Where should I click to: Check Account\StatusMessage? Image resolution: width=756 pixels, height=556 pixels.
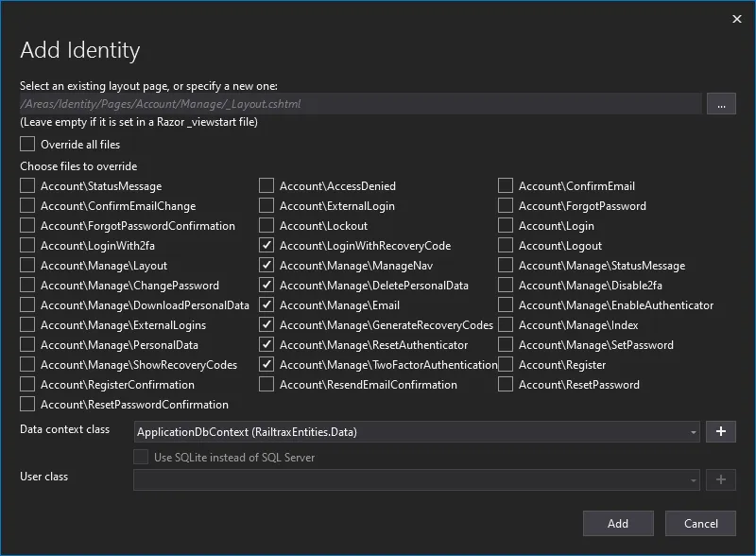pyautogui.click(x=27, y=185)
